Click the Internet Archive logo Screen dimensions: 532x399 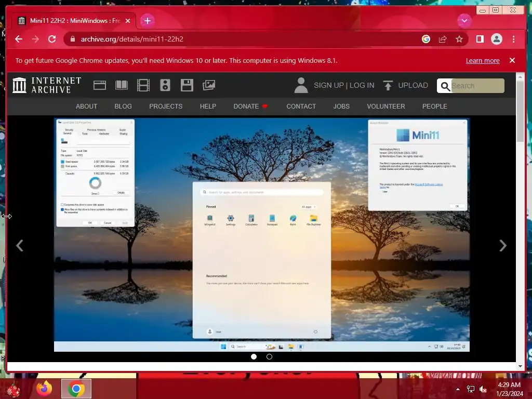pos(47,85)
